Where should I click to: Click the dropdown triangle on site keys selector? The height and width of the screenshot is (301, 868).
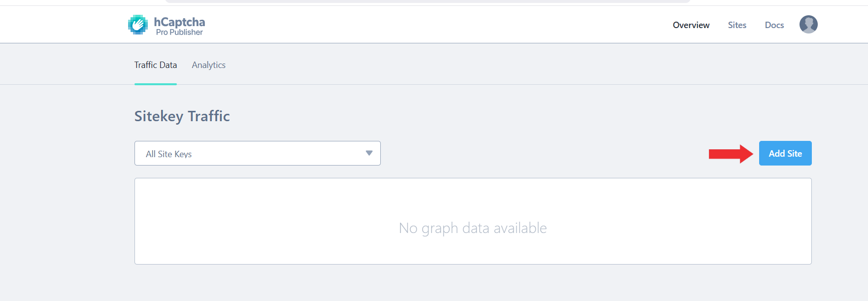click(x=369, y=153)
